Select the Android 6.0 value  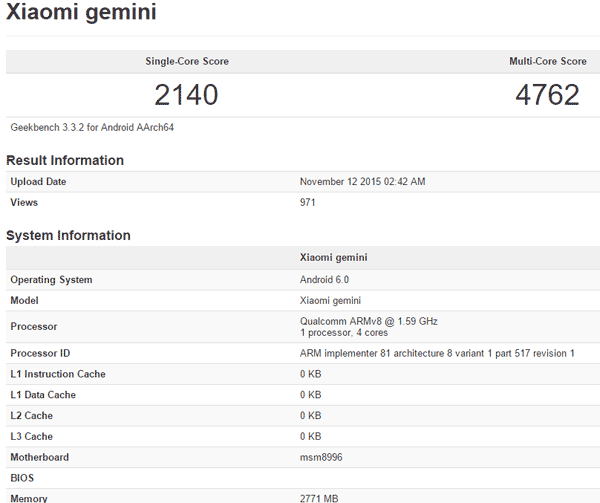(x=326, y=280)
